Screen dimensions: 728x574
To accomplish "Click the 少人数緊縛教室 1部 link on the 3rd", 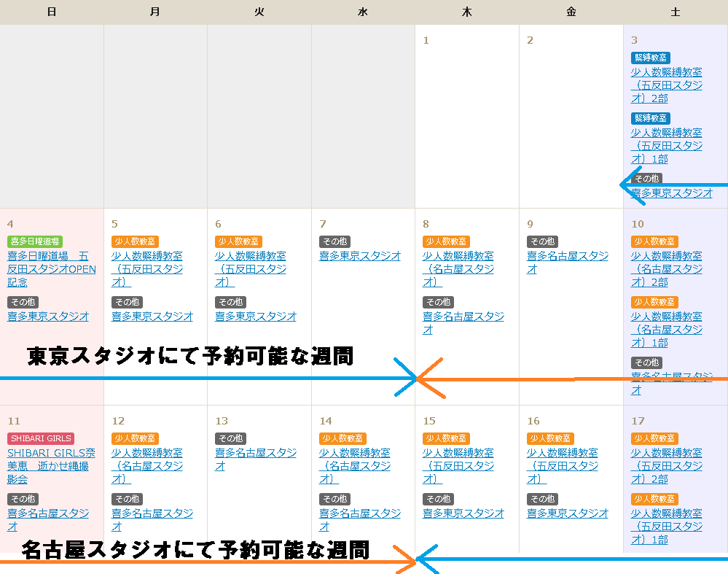I will tap(666, 146).
